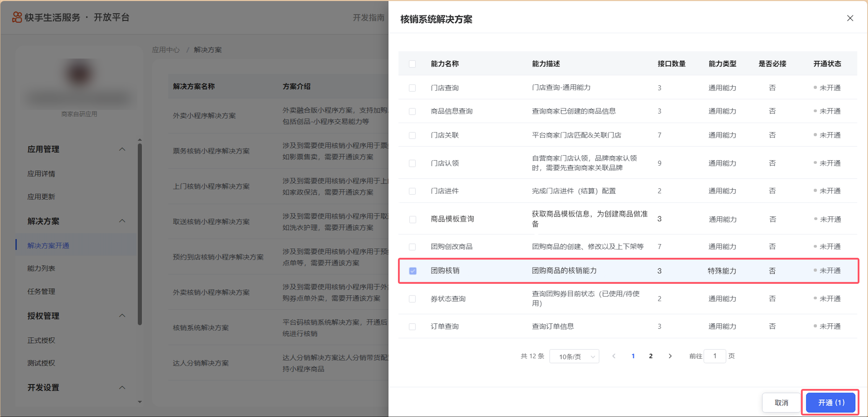Go to page 2 of capabilities

coord(650,356)
